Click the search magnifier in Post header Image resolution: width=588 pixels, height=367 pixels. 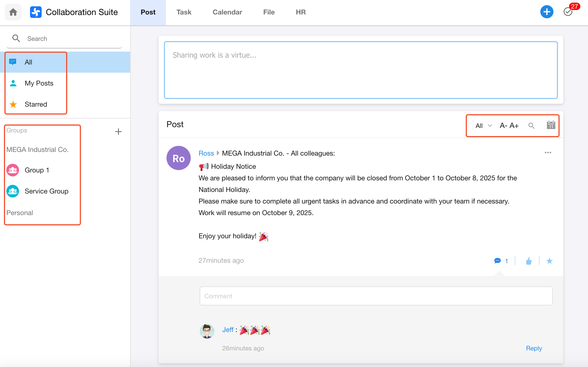(531, 126)
